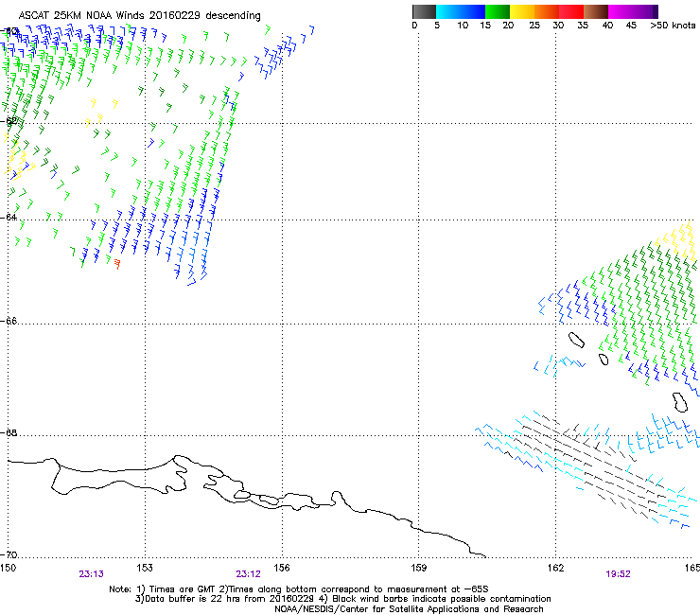
Task: Click the small middle island outline
Action: pos(604,360)
